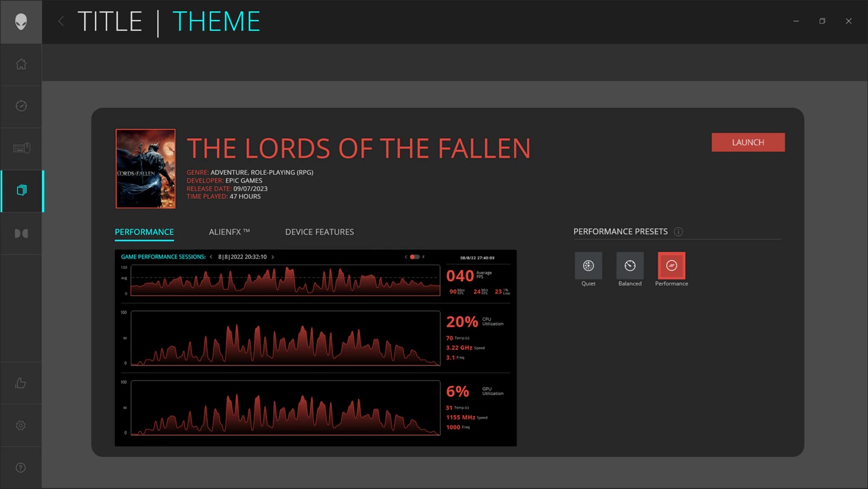Click the Developer: Epic Games line

coord(225,181)
